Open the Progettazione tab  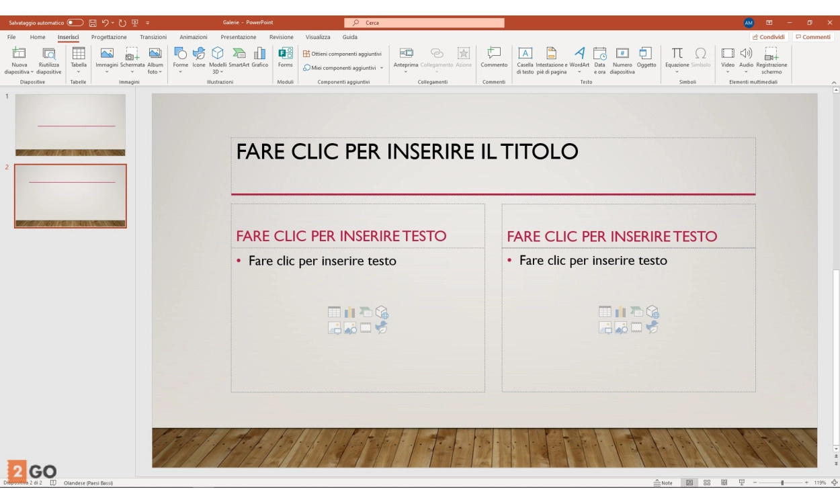pyautogui.click(x=109, y=38)
